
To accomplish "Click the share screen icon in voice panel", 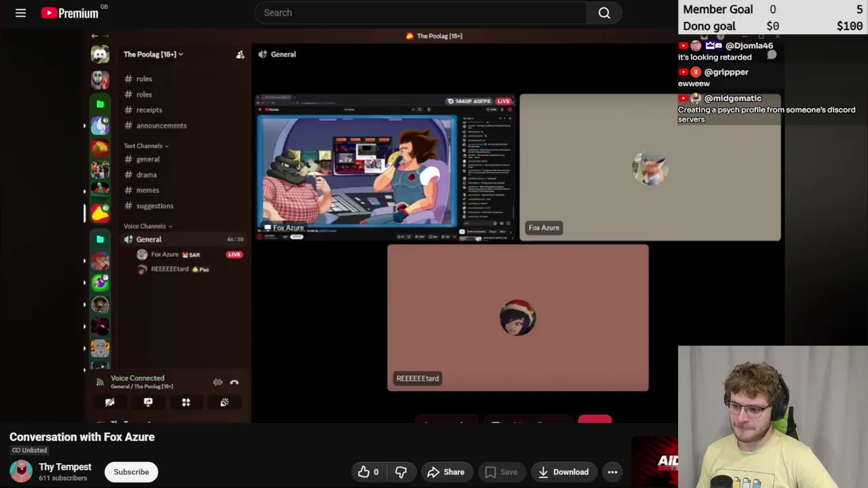I will point(148,403).
